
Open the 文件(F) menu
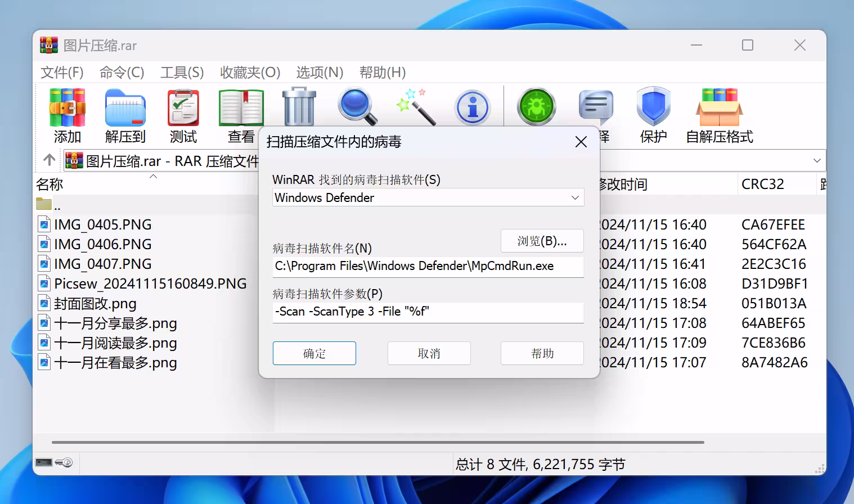pos(62,72)
